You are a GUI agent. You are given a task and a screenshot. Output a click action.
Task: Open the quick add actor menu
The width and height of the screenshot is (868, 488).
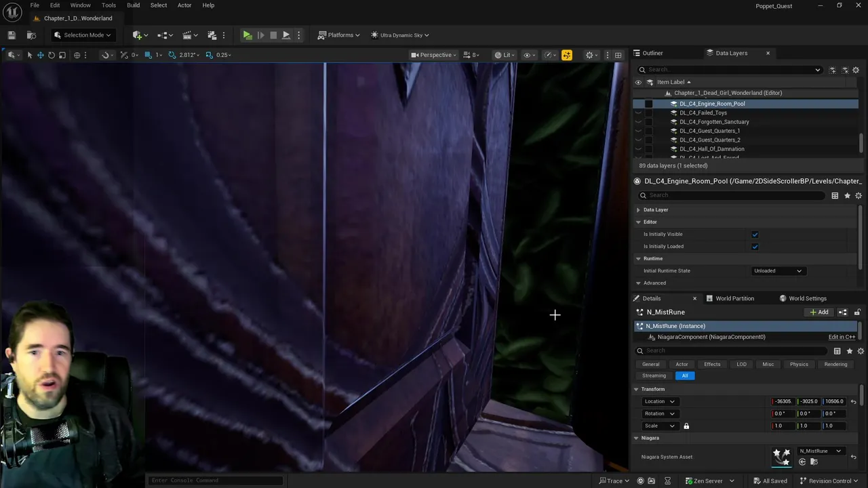(x=139, y=35)
